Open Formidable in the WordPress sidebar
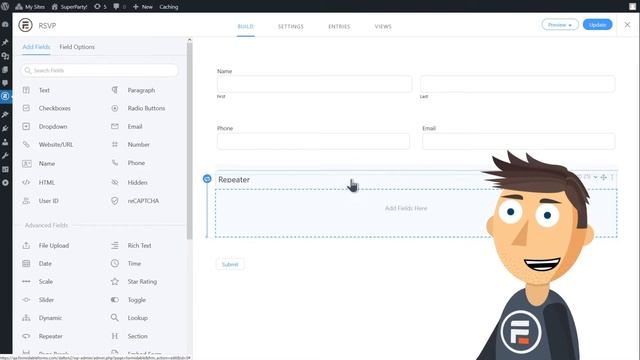 tap(5, 96)
